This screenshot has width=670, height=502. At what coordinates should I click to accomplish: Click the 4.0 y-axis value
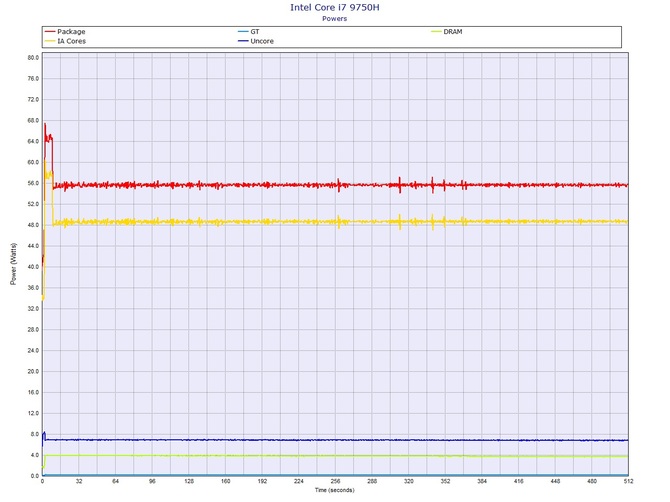pos(35,455)
